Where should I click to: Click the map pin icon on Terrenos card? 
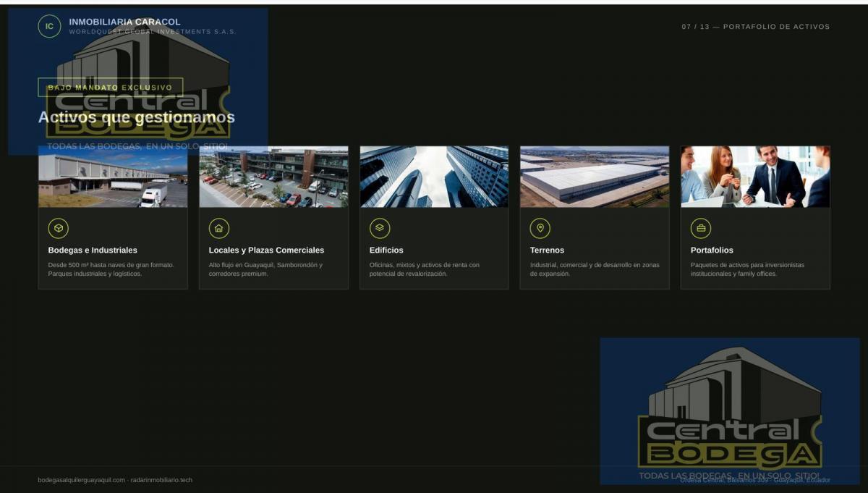pyautogui.click(x=540, y=228)
